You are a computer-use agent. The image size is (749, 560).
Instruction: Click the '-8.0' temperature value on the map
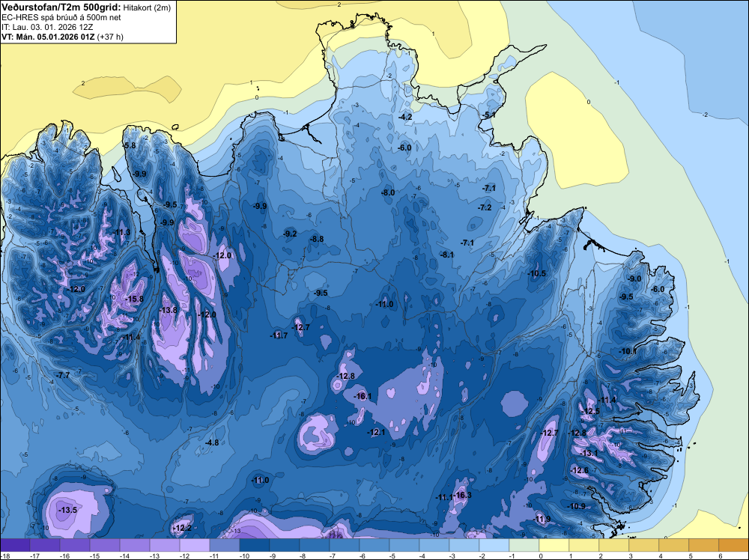click(388, 192)
